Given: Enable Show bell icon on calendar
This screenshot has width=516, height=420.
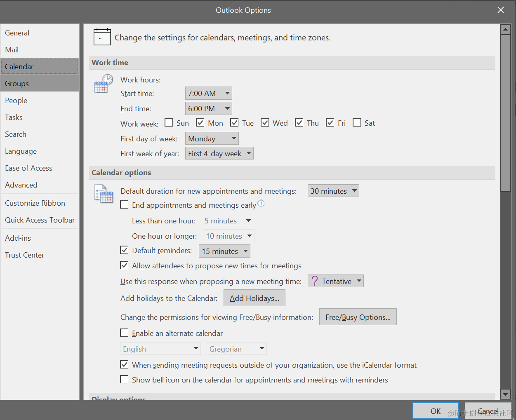Looking at the screenshot, I should pyautogui.click(x=124, y=379).
